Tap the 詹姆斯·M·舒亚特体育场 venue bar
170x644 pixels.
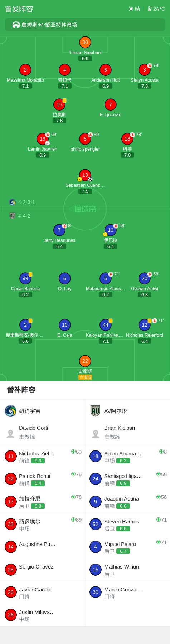[85, 25]
